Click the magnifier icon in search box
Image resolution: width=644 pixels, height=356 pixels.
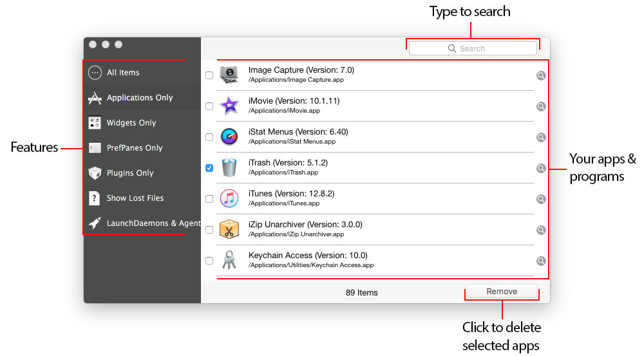(x=452, y=48)
